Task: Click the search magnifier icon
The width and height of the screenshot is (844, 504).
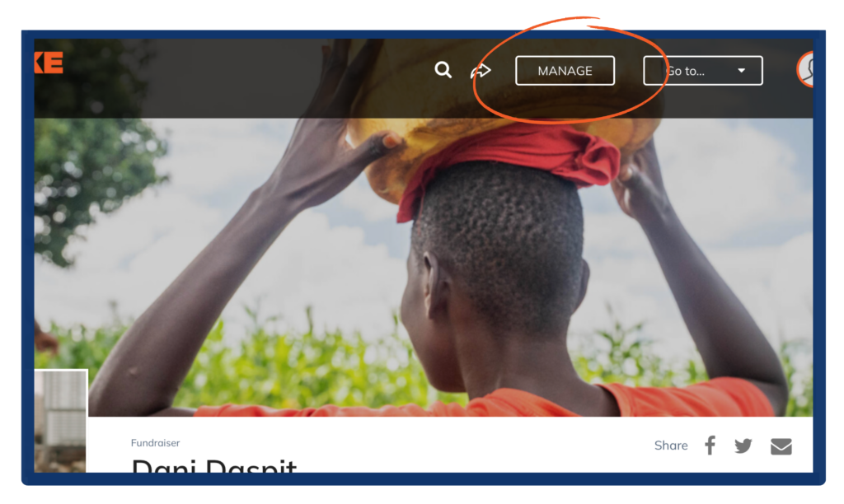Action: [443, 70]
